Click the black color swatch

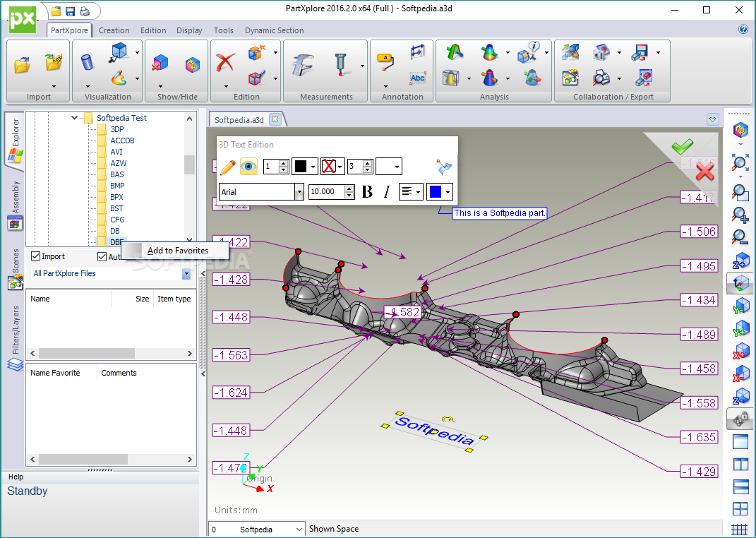click(301, 167)
